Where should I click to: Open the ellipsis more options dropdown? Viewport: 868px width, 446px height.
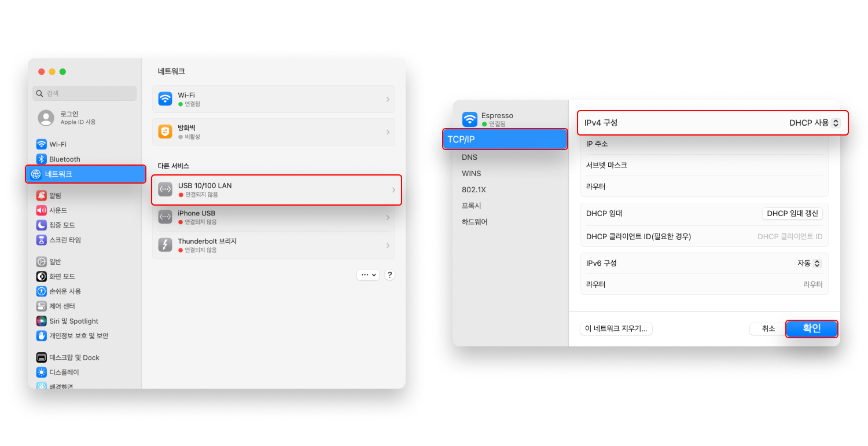pyautogui.click(x=368, y=275)
